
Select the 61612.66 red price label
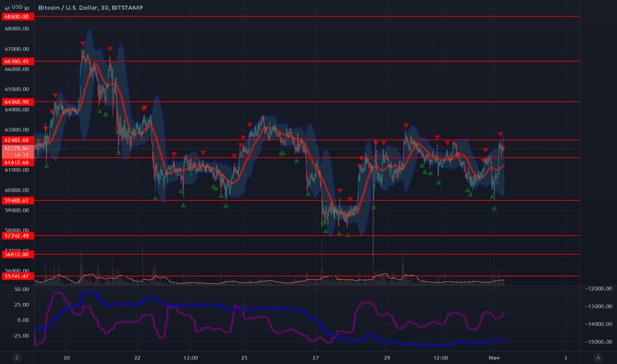tap(18, 163)
